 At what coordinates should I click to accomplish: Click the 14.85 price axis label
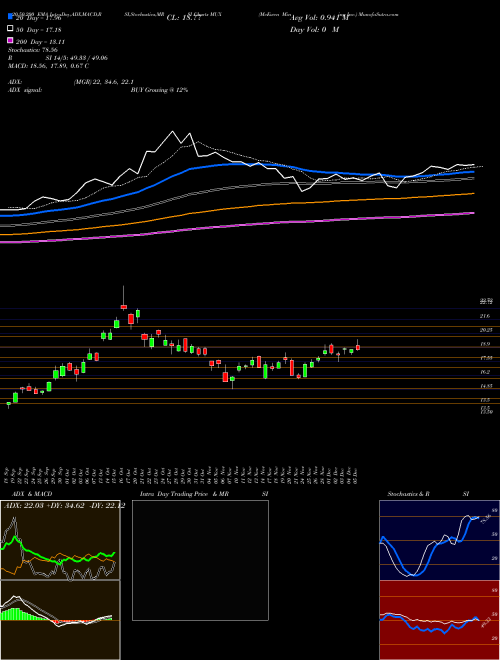(x=486, y=386)
